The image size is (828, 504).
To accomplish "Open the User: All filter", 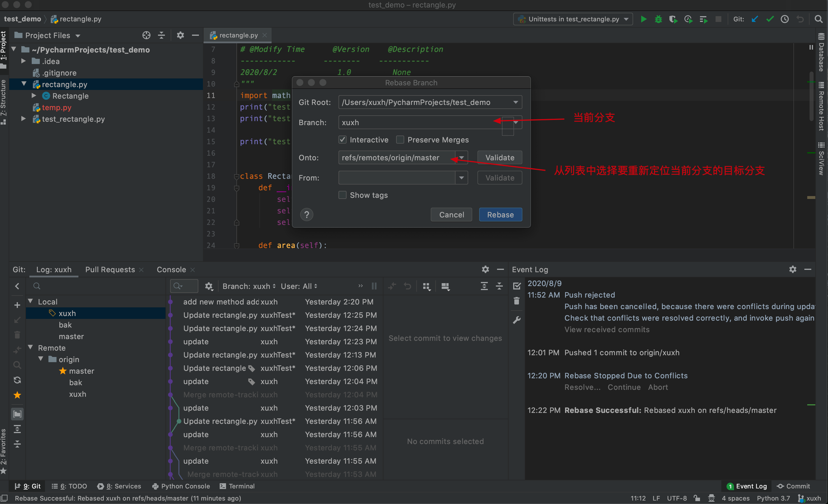I will (x=299, y=286).
